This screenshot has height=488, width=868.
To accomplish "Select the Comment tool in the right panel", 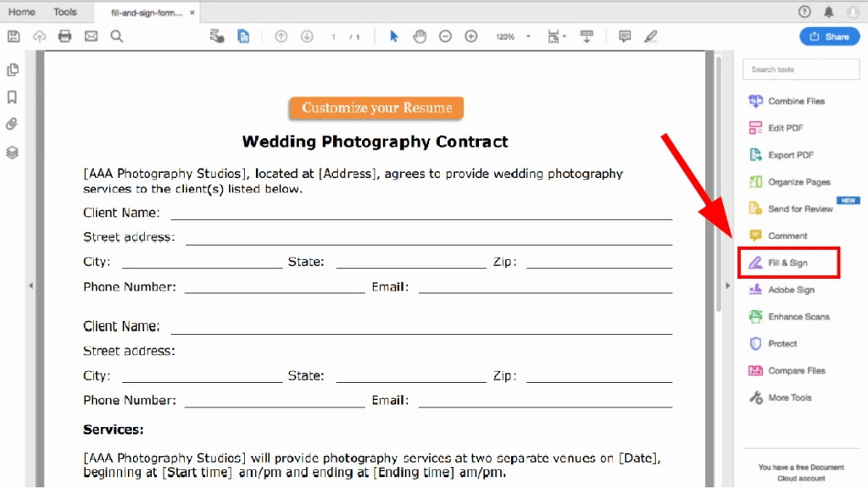I will click(x=787, y=235).
